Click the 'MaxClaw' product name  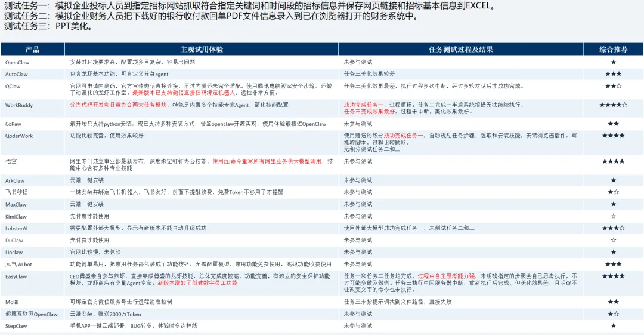pyautogui.click(x=16, y=205)
